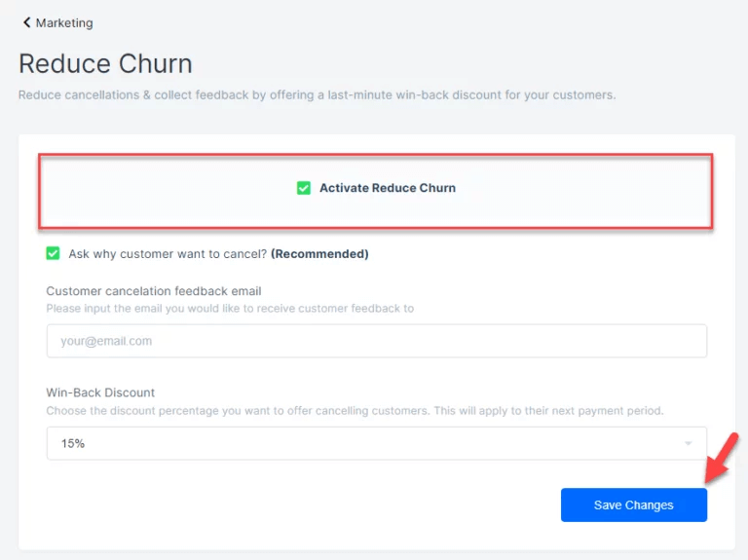Screen dimensions: 748x560
Task: Toggle the Activate Reduce Churn checkbox
Action: [x=304, y=188]
